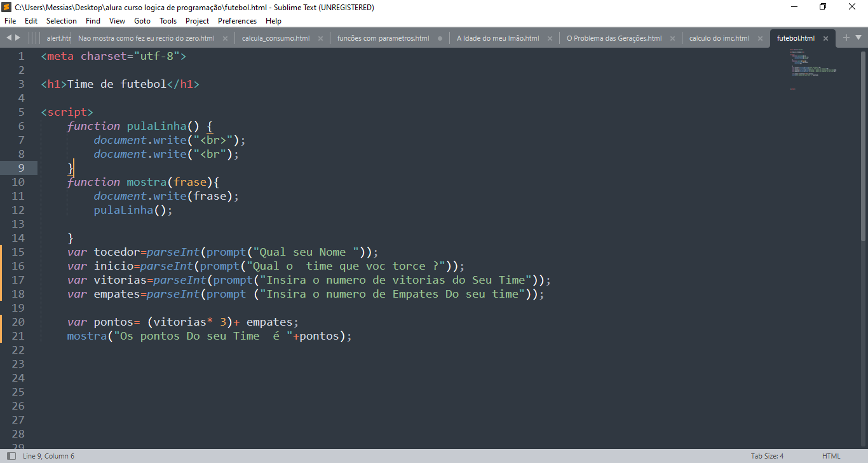Open the File menu

tap(10, 21)
